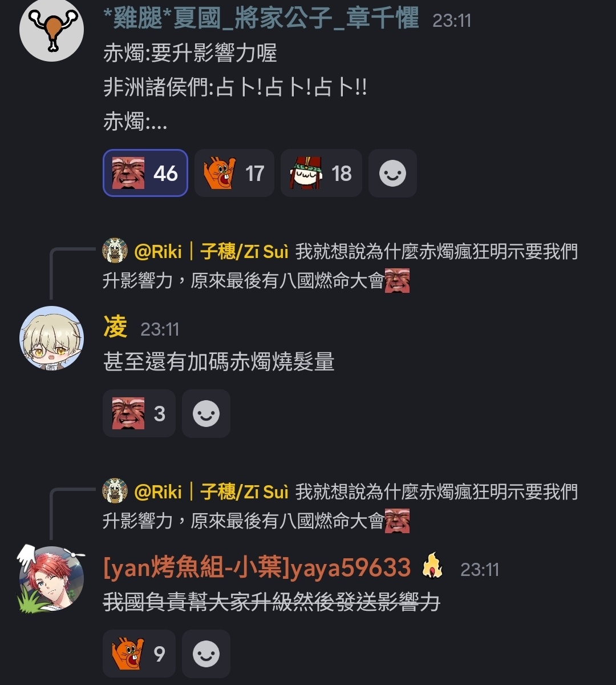616x685 pixels.
Task: Add a reaction to 凌's message
Action: [x=206, y=413]
